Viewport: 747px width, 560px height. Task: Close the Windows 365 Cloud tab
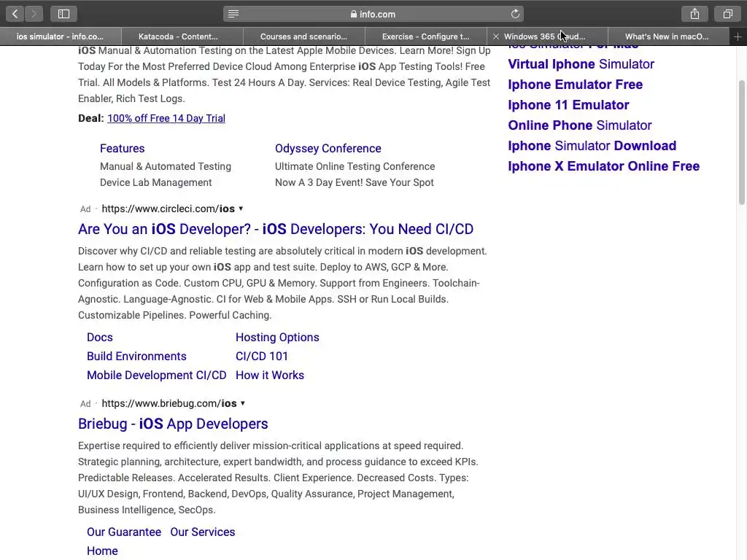tap(496, 36)
